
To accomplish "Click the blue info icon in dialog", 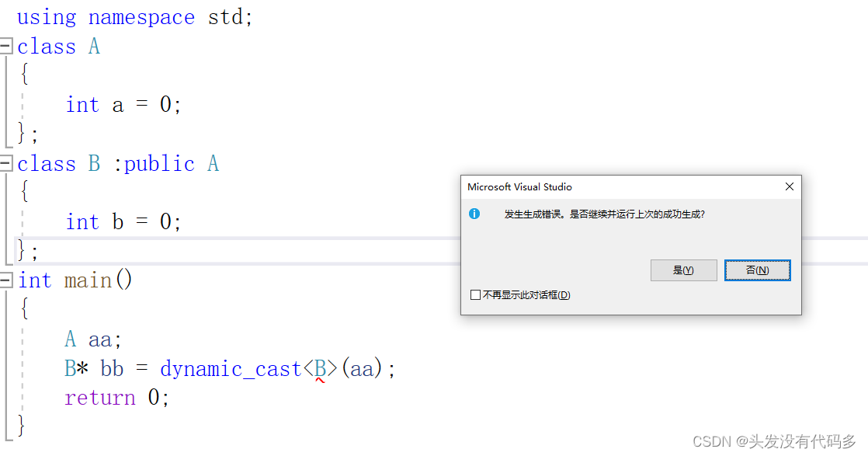I will pyautogui.click(x=474, y=214).
